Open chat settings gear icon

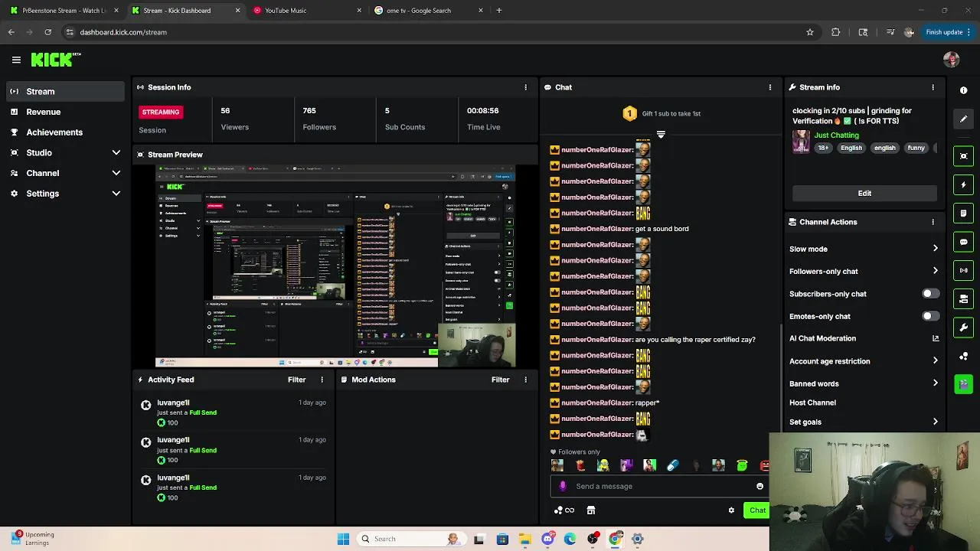coord(731,510)
